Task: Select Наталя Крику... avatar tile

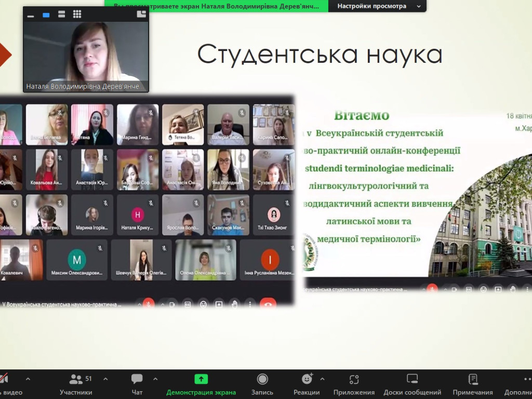Action: pyautogui.click(x=138, y=215)
